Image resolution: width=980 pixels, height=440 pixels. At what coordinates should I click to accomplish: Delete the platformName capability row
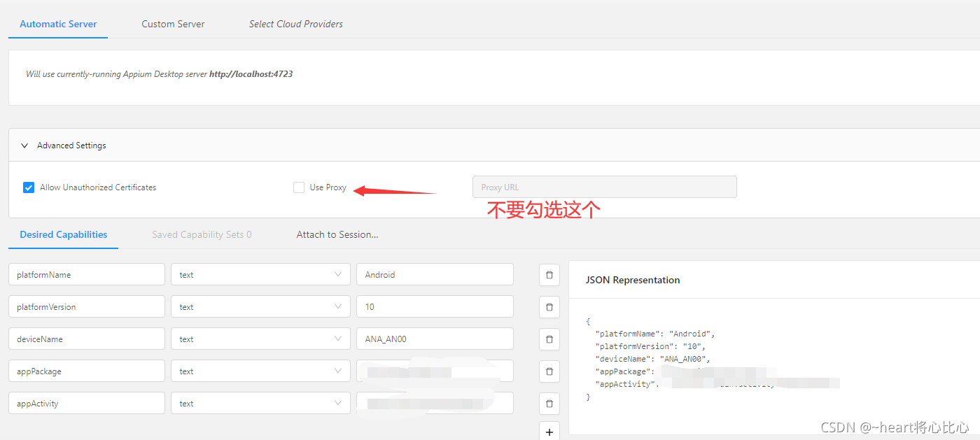549,274
